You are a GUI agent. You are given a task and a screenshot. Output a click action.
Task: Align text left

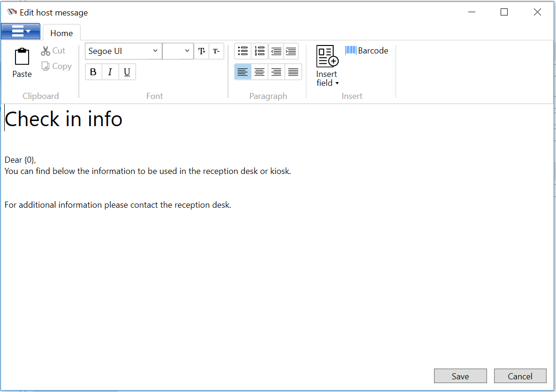243,72
